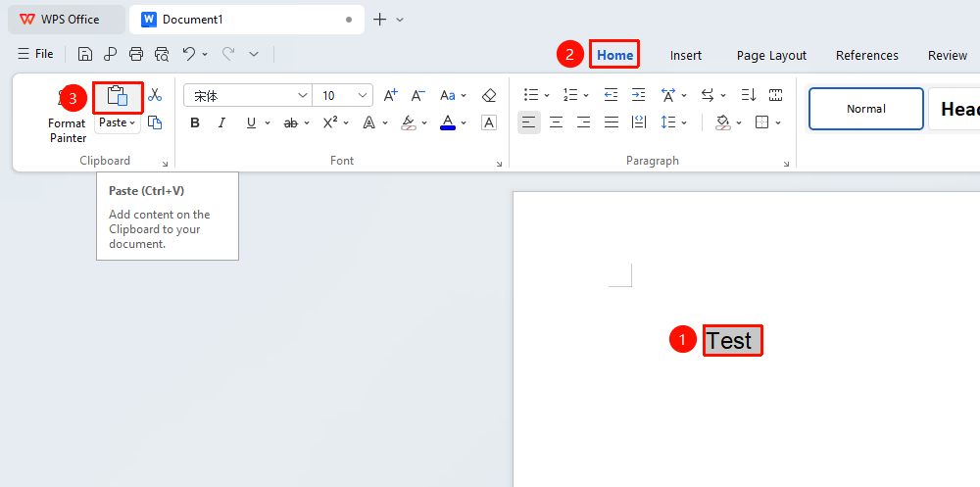Screen dimensions: 980x487
Task: Cut selection with the scissors icon
Action: (155, 95)
